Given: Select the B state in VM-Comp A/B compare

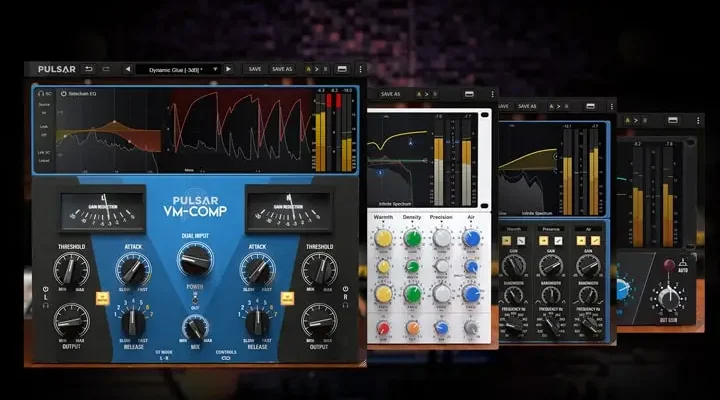Looking at the screenshot, I should (x=323, y=69).
